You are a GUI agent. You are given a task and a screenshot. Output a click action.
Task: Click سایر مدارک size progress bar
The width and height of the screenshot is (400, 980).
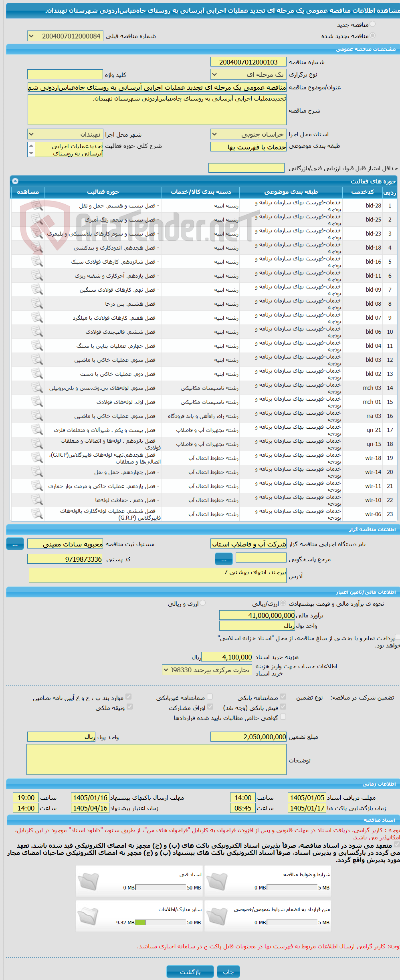[161, 922]
